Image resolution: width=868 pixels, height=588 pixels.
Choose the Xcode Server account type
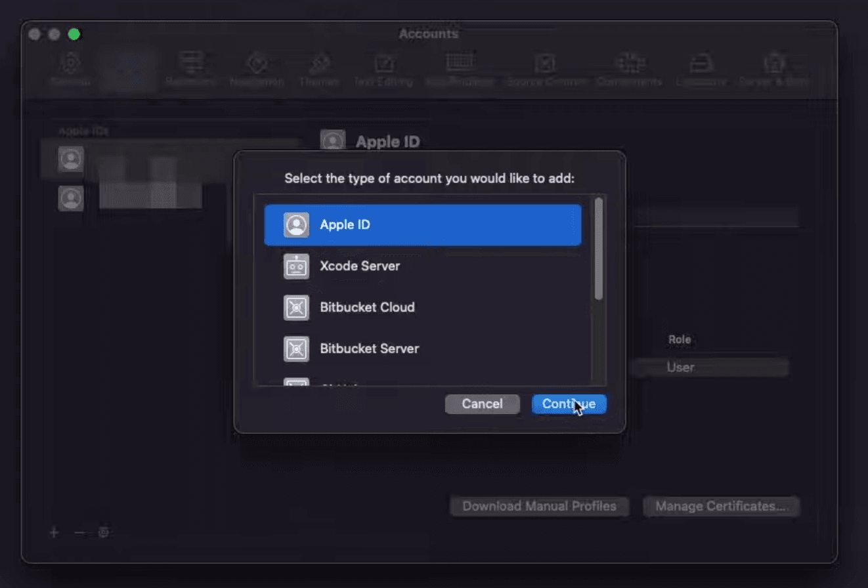click(422, 266)
